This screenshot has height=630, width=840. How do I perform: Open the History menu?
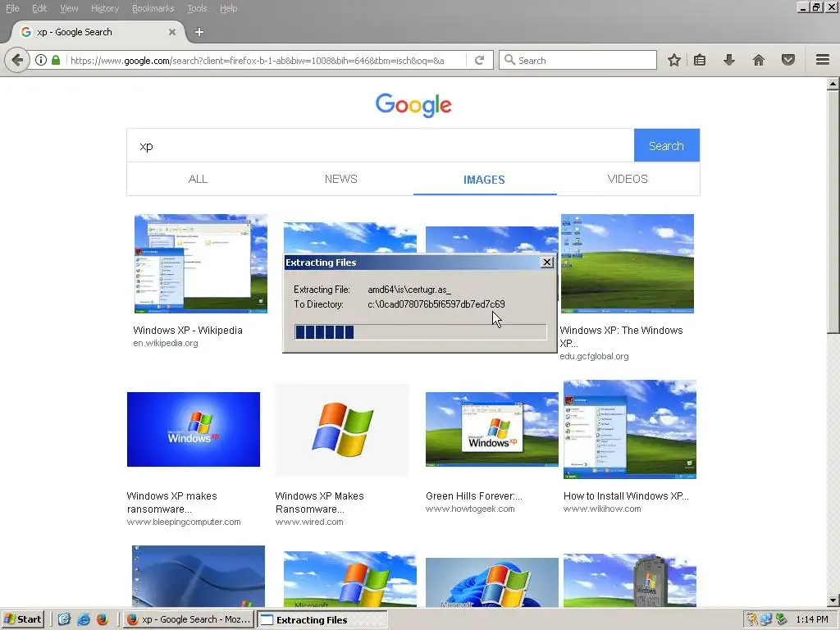(105, 8)
